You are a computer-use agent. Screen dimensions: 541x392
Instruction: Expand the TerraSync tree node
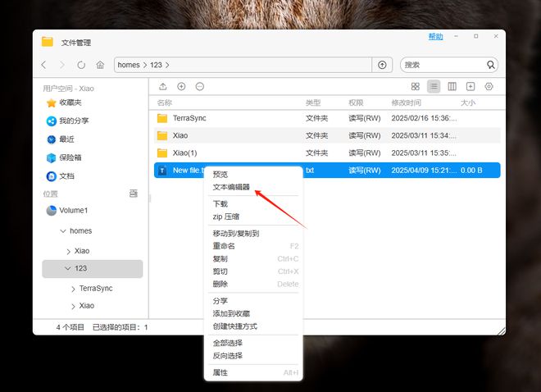[73, 289]
